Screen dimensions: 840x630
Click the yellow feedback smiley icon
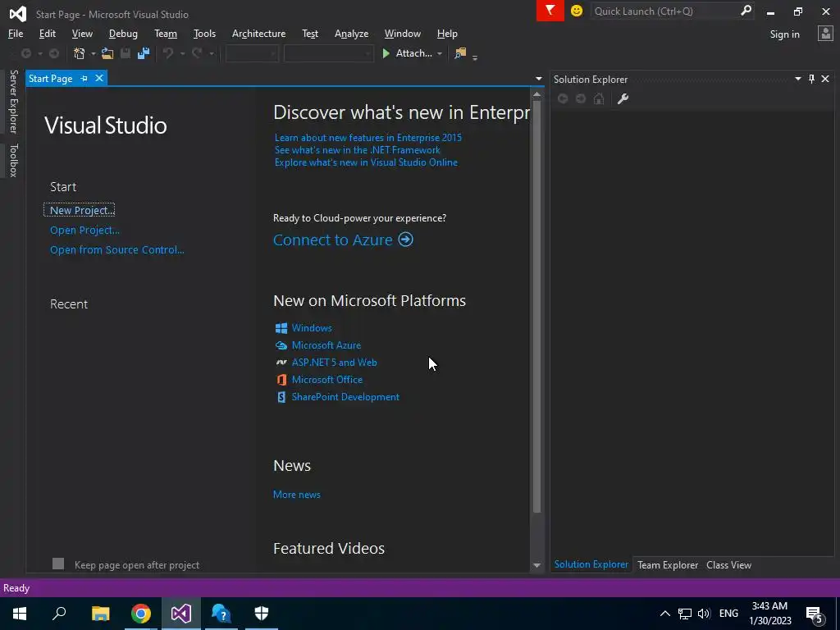[577, 11]
